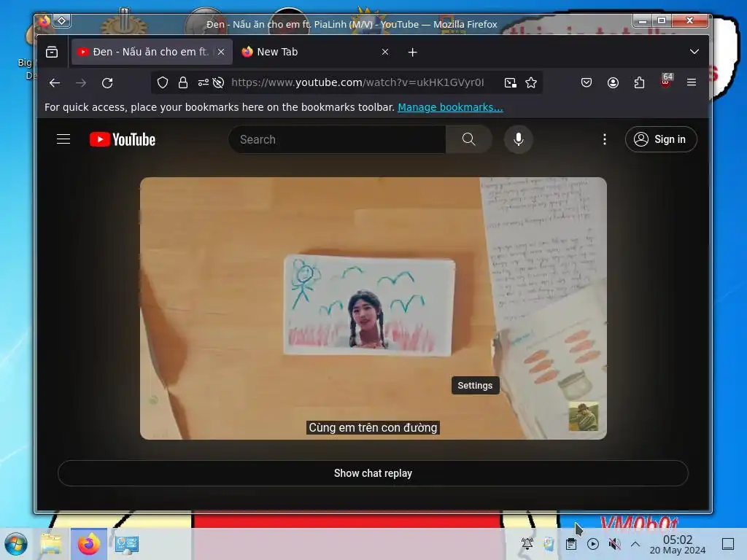Open media player tray icon
The image size is (747, 560).
pos(593,544)
